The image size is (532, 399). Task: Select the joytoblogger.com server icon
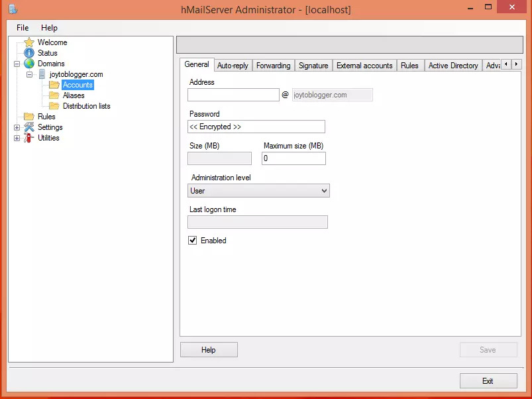(x=42, y=74)
